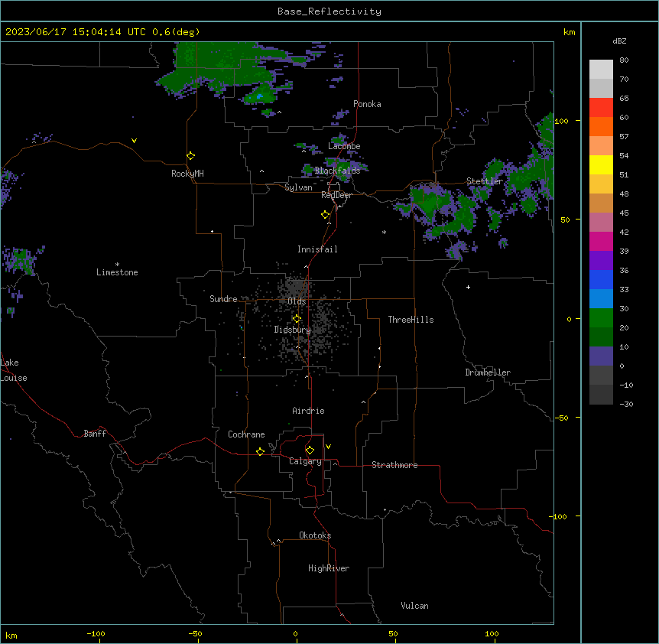The image size is (659, 644).
Task: Click the Olds town label
Action: pyautogui.click(x=297, y=301)
